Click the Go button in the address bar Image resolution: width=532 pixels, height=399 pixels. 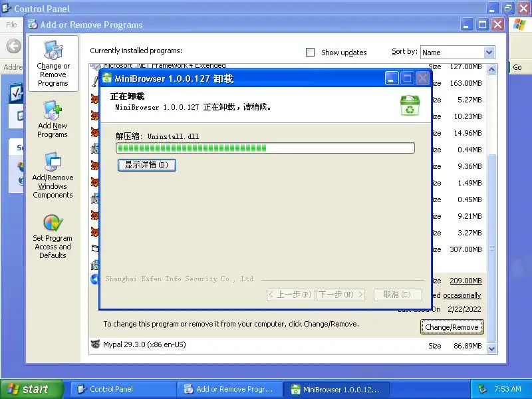pyautogui.click(x=517, y=67)
